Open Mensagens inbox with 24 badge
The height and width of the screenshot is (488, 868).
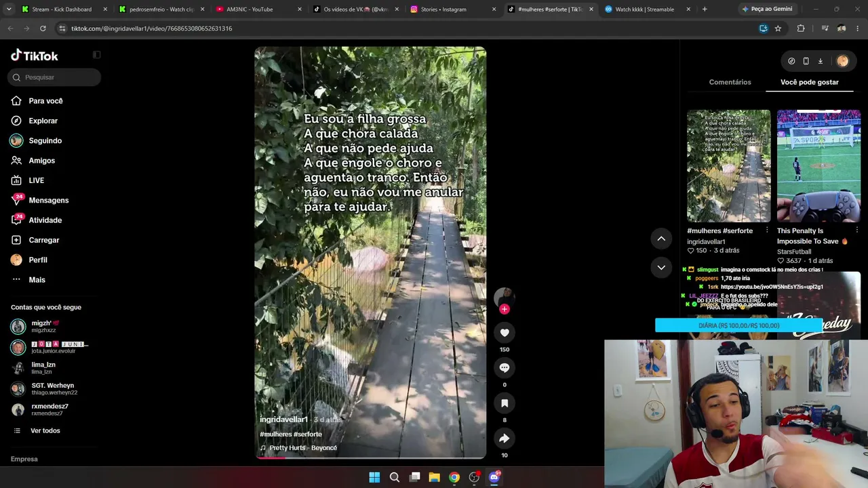[48, 200]
